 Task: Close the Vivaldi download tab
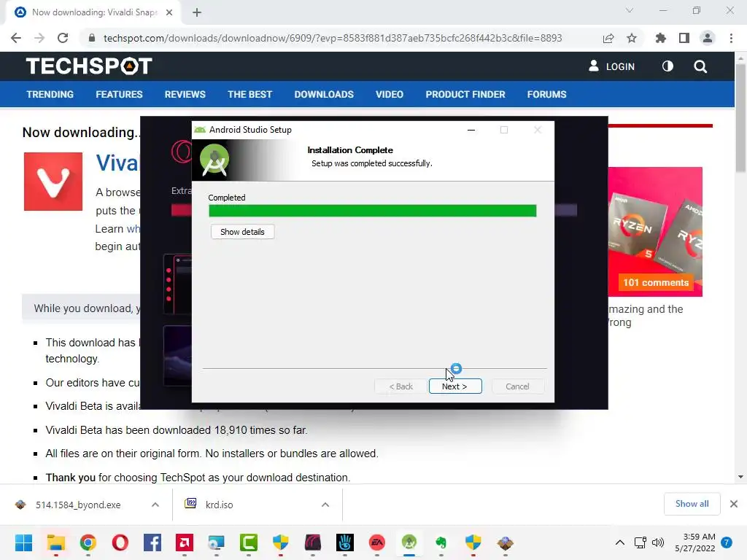[169, 12]
